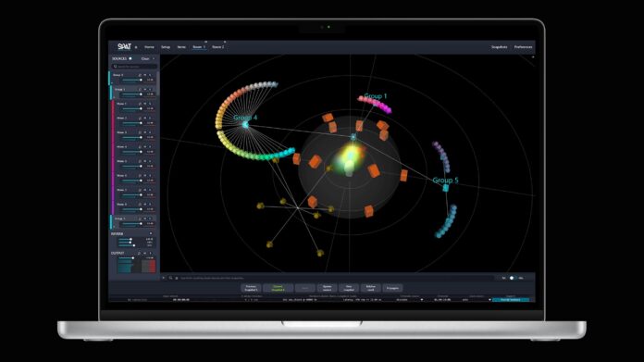Solo the Mono 1 source

coord(150,104)
